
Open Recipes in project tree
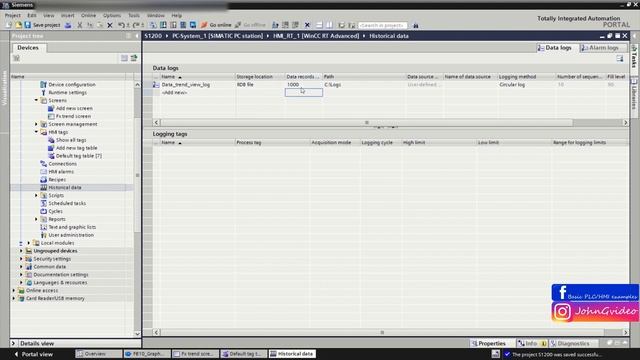(57, 180)
